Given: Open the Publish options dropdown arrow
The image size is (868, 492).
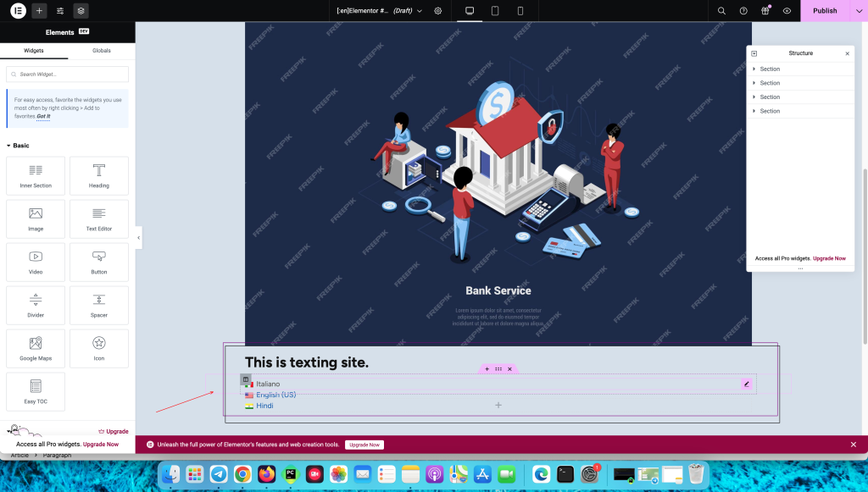Looking at the screenshot, I should tap(860, 10).
